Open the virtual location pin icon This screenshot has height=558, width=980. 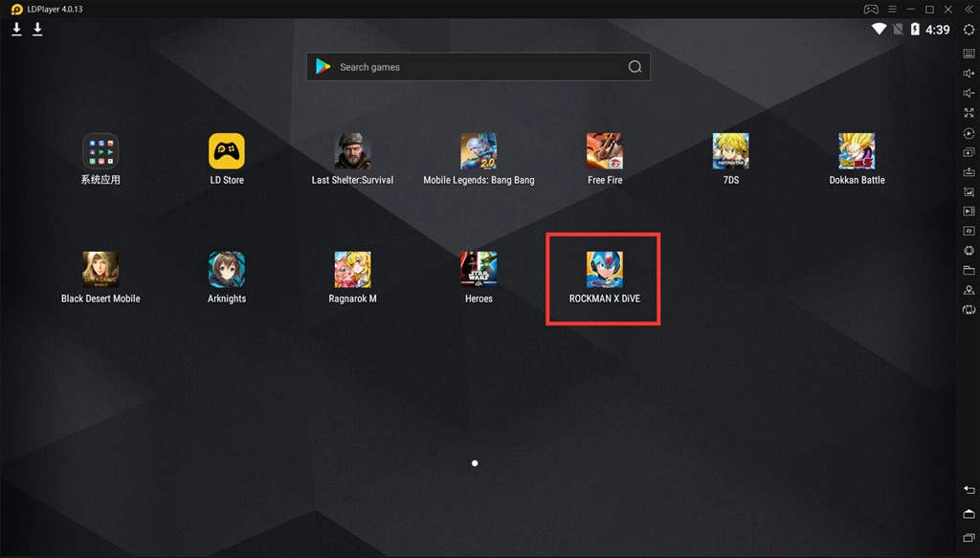(969, 290)
